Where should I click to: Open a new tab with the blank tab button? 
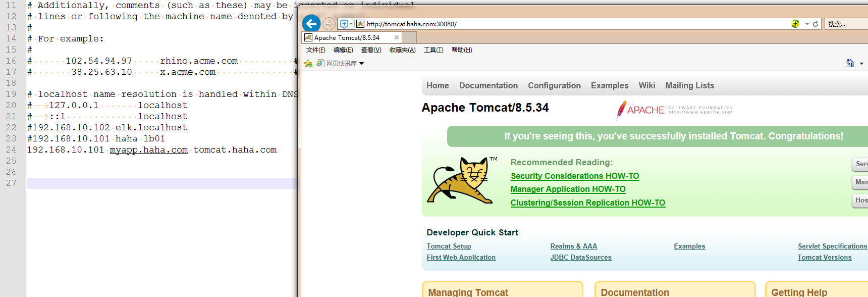coord(409,37)
